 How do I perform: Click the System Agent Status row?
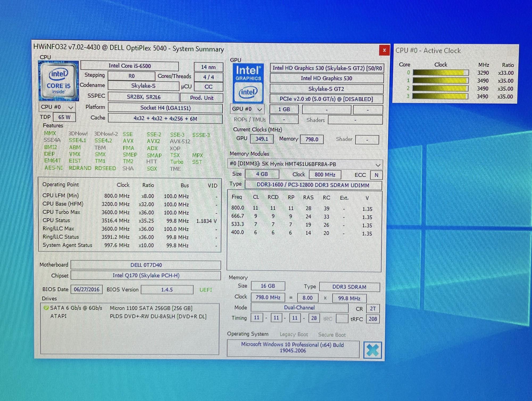[x=130, y=245]
